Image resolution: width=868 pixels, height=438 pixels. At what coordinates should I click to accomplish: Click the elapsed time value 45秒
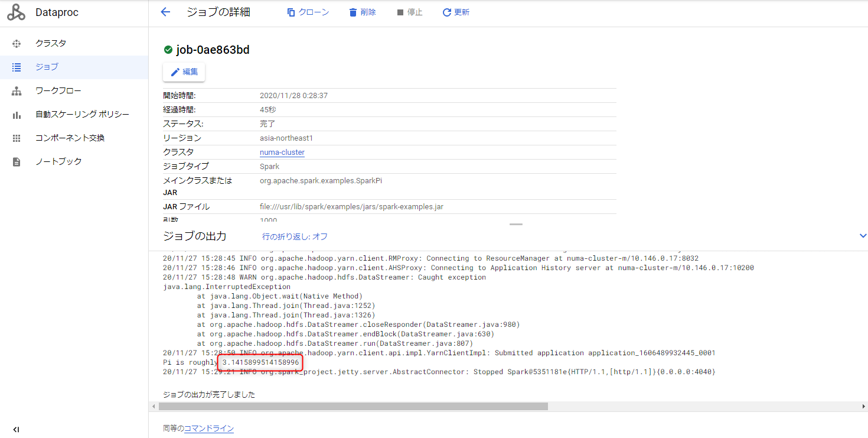pyautogui.click(x=267, y=110)
